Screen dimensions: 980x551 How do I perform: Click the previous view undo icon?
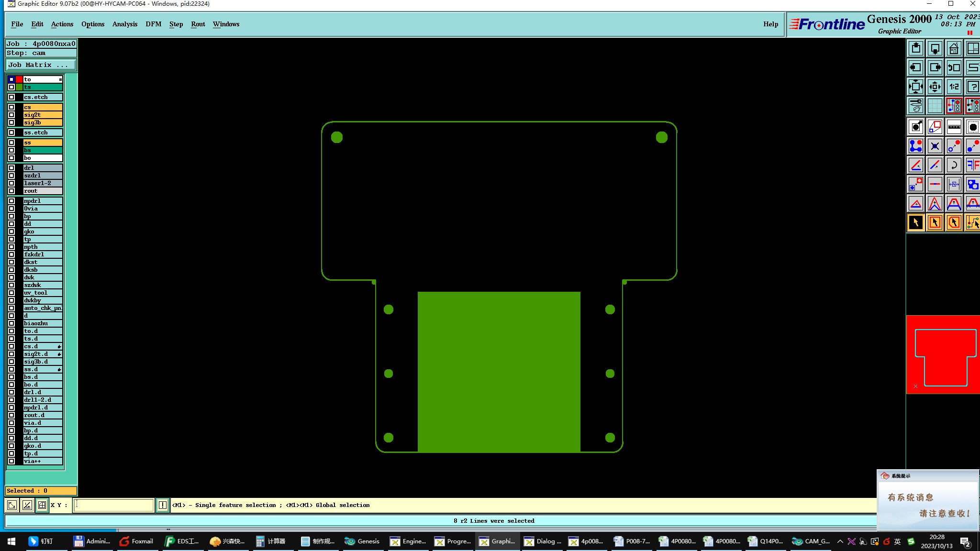[x=954, y=67]
